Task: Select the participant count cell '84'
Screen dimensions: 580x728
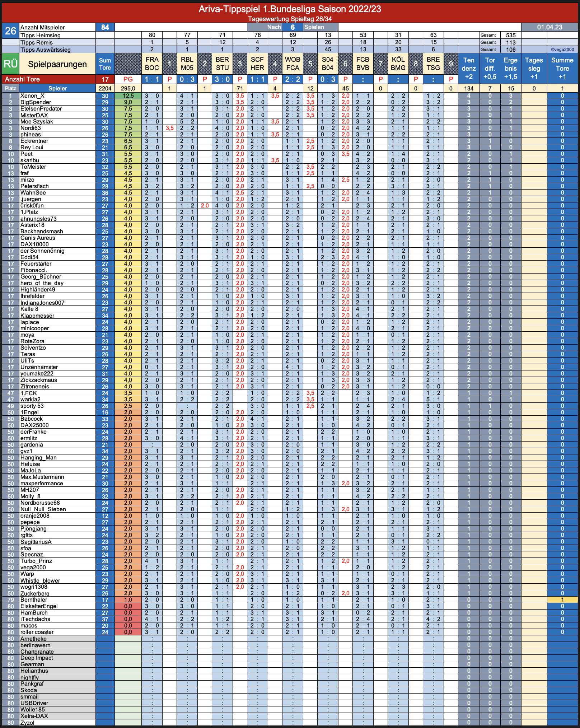Action: tap(105, 27)
